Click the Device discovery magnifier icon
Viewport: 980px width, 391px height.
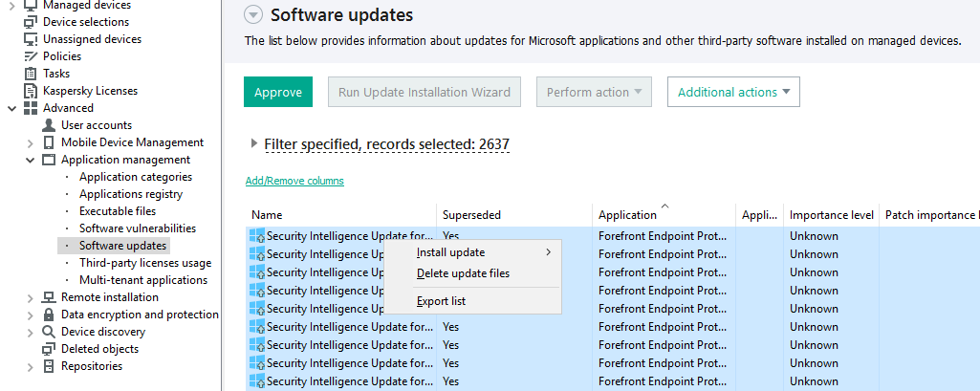(49, 332)
